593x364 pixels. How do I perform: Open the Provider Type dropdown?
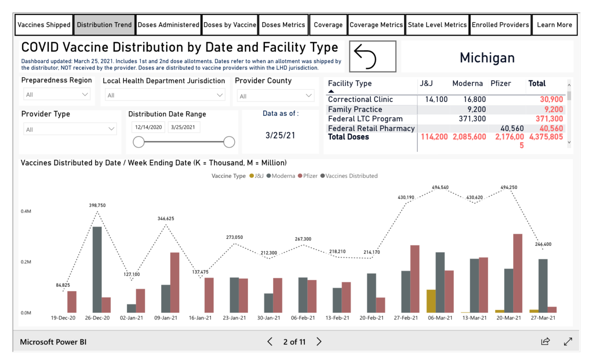(70, 129)
